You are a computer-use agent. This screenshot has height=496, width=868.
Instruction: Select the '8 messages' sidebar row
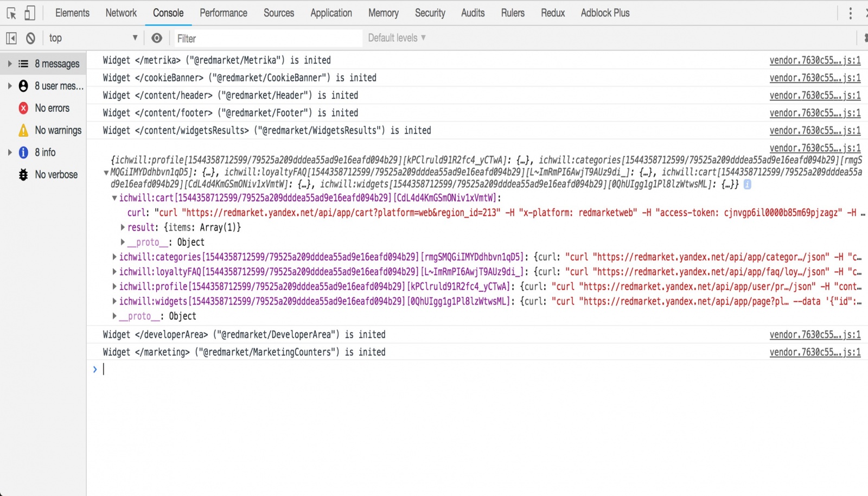pyautogui.click(x=43, y=64)
